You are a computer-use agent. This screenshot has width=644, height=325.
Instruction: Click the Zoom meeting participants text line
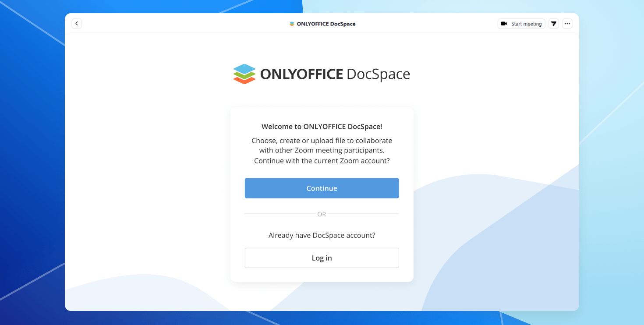(322, 151)
